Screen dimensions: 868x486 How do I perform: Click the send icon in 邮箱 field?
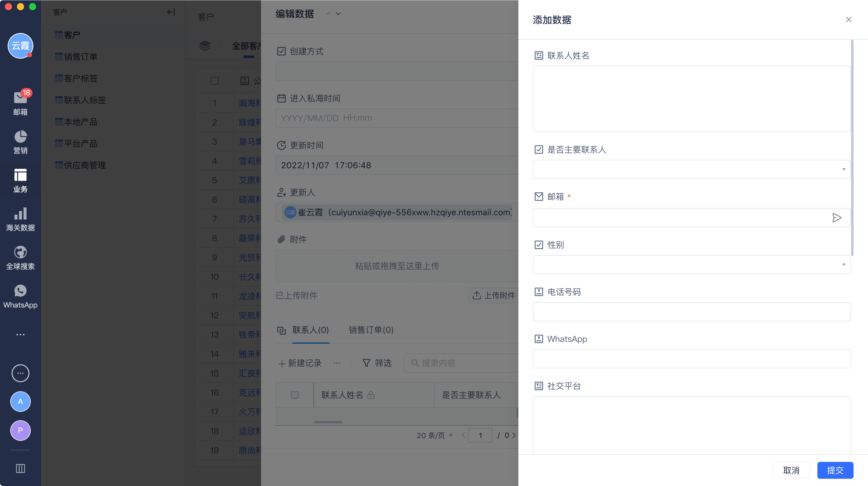tap(836, 218)
